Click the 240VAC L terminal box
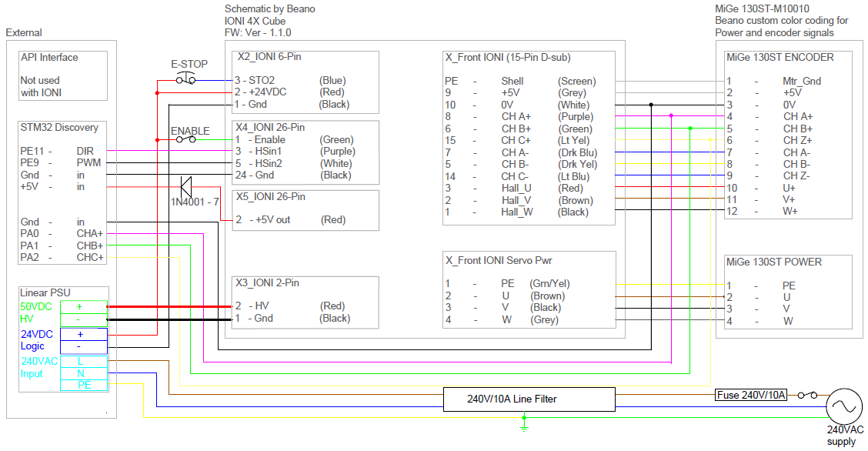 coord(84,362)
